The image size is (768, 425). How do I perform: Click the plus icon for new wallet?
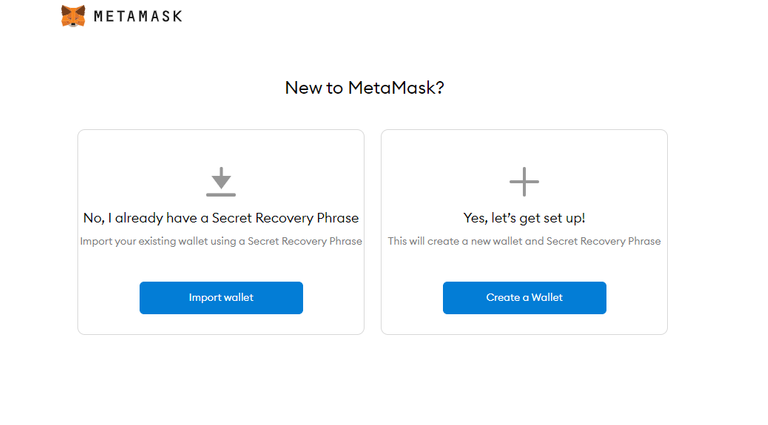pyautogui.click(x=524, y=182)
